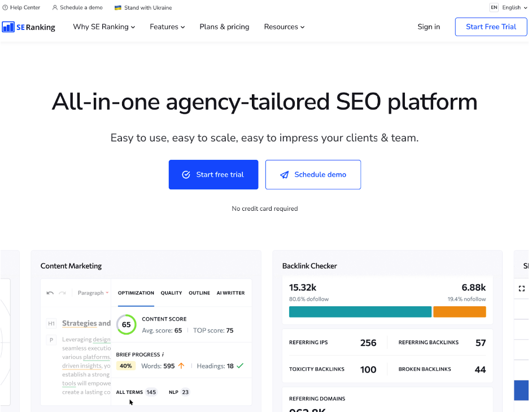The height and width of the screenshot is (412, 532).
Task: Click the green headings checkmark
Action: [x=240, y=366]
